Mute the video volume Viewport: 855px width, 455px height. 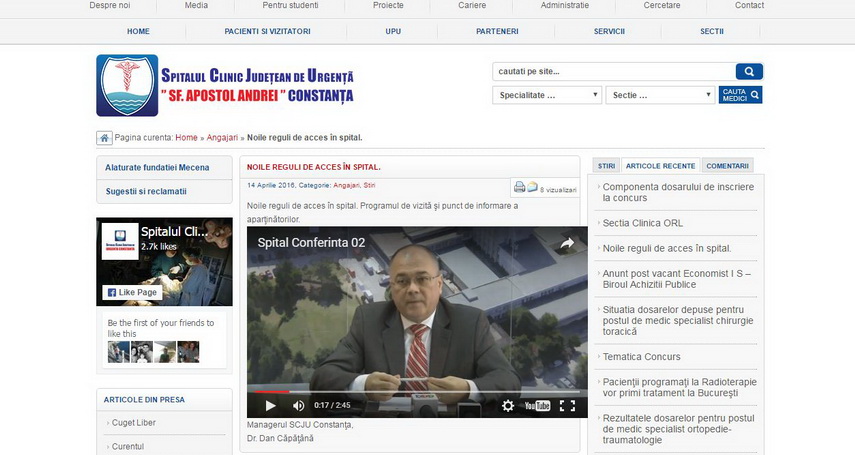click(298, 405)
